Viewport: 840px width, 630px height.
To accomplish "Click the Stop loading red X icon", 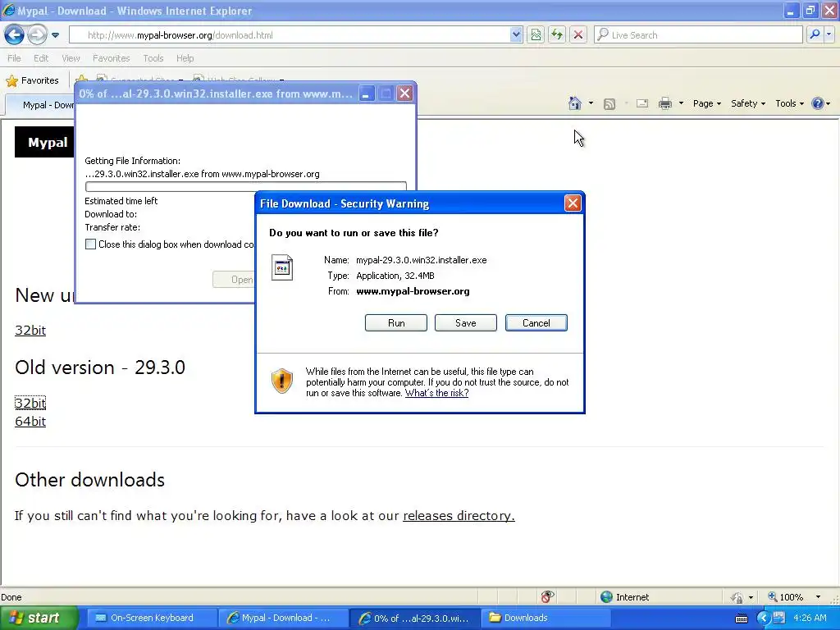I will pyautogui.click(x=578, y=35).
